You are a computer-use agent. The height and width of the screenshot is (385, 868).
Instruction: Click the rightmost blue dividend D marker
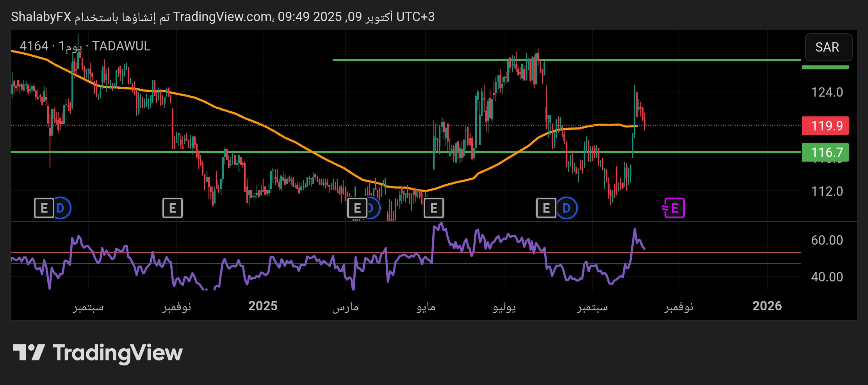click(567, 208)
